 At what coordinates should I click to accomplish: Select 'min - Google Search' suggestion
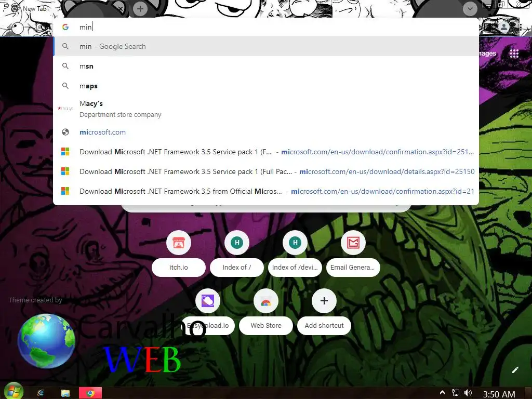[266, 46]
